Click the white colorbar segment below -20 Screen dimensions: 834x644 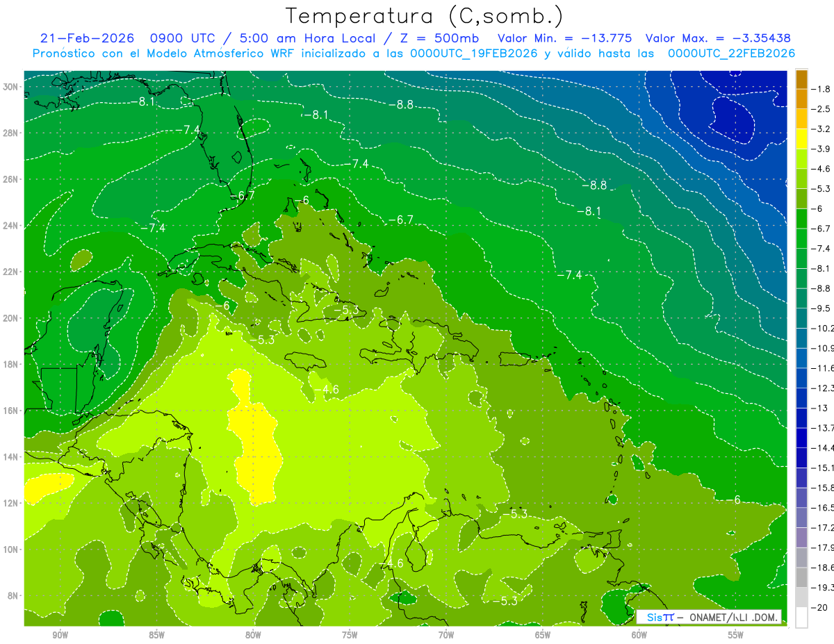pyautogui.click(x=801, y=618)
